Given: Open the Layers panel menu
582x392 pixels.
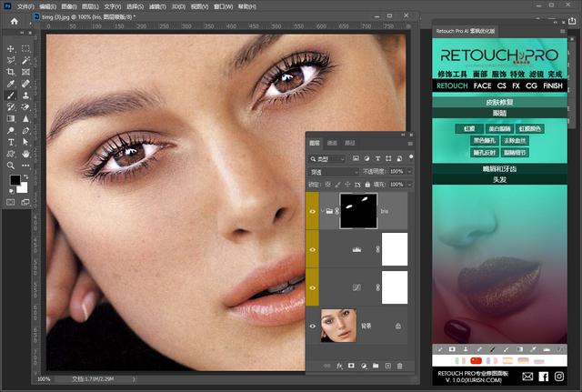Looking at the screenshot, I should point(410,144).
